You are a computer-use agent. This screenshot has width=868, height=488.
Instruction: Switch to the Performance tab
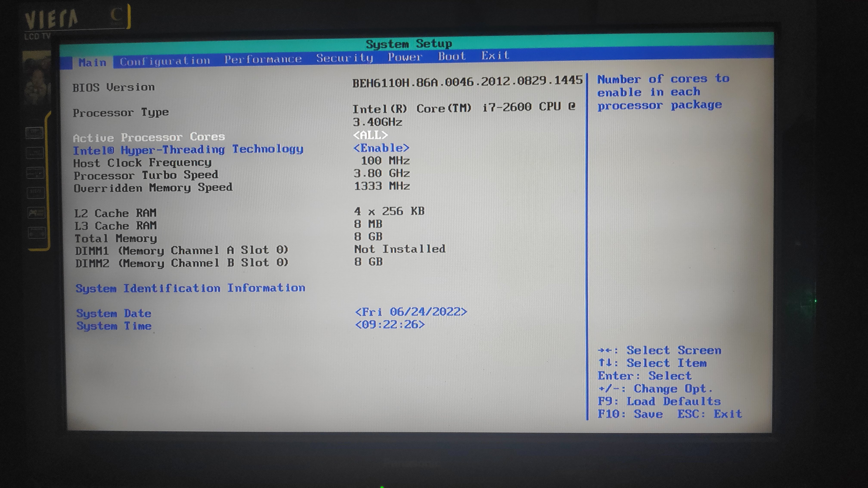pyautogui.click(x=263, y=59)
